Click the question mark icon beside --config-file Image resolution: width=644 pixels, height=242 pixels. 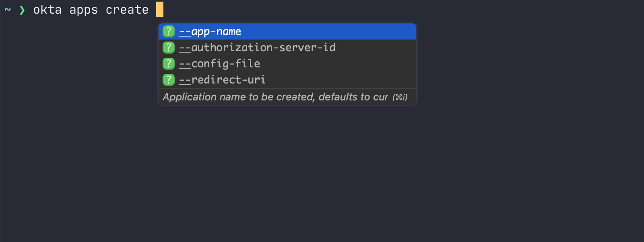click(168, 63)
